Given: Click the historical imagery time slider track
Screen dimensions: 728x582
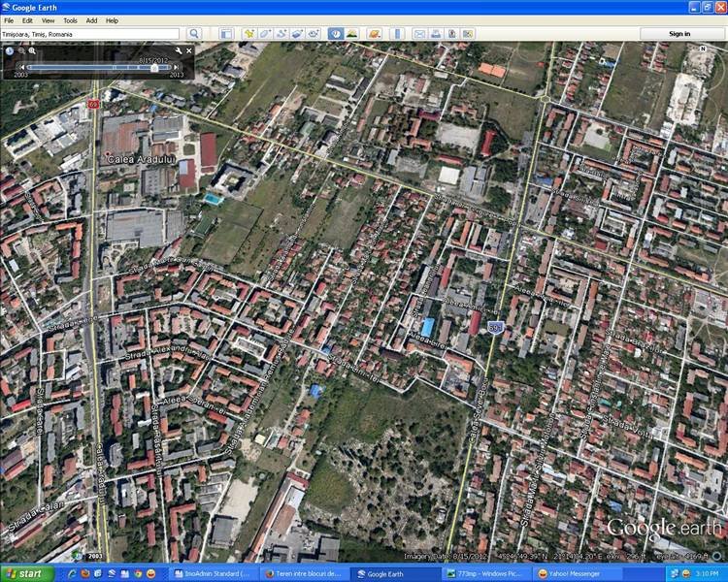Looking at the screenshot, I should point(97,68).
